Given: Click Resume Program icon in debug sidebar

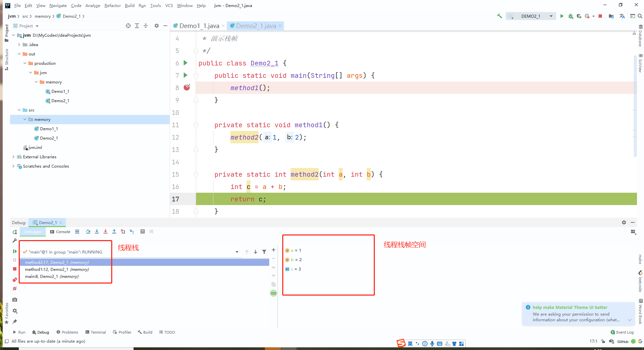Looking at the screenshot, I should [15, 251].
